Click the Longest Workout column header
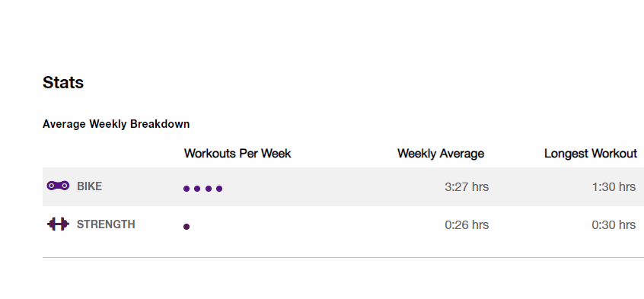 [591, 154]
